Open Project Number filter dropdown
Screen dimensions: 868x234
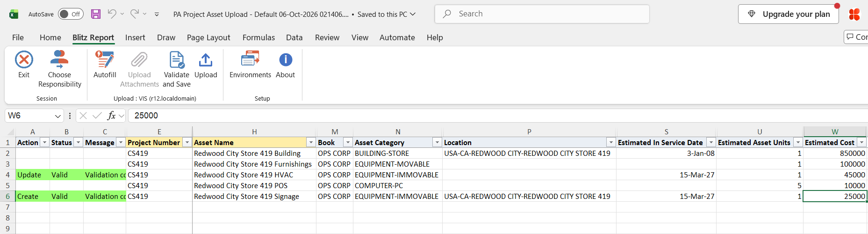click(187, 142)
